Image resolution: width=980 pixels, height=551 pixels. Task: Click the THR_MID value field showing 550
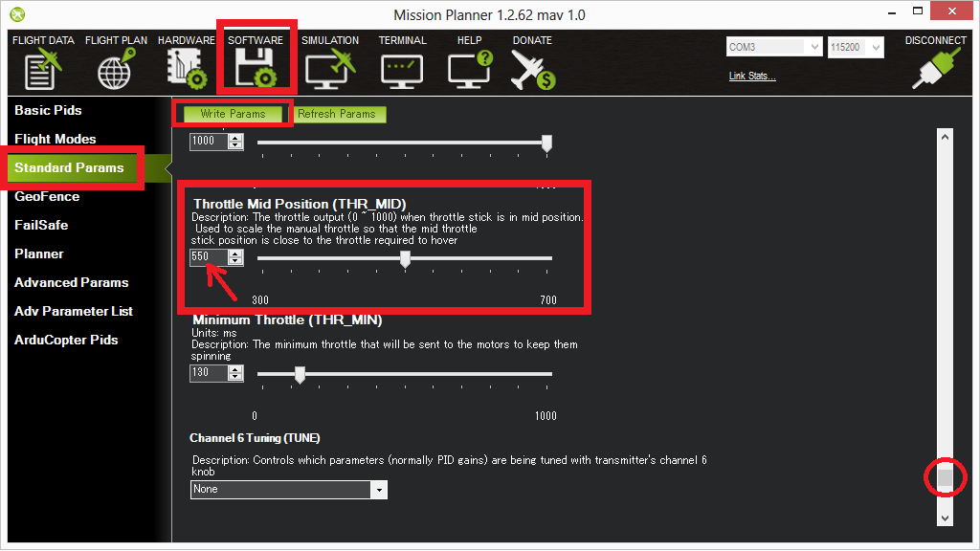(x=209, y=256)
